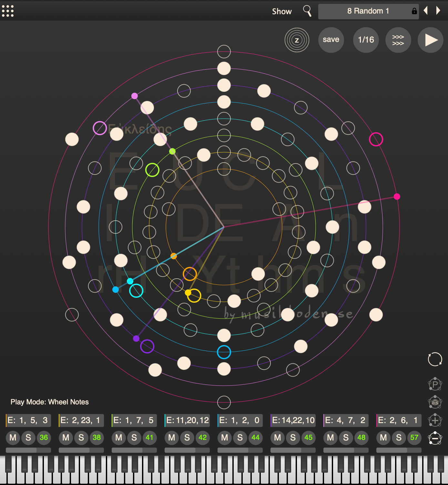This screenshot has width=448, height=485.
Task: Mute the track with note 57
Action: pyautogui.click(x=383, y=438)
